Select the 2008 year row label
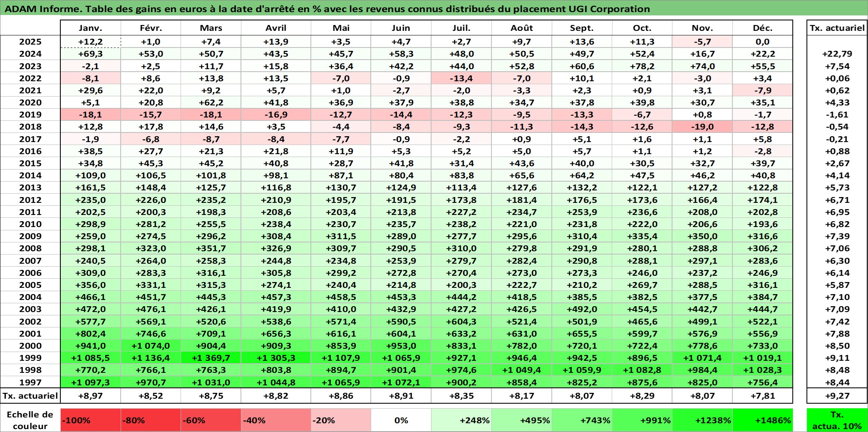The width and height of the screenshot is (868, 432). tap(30, 248)
